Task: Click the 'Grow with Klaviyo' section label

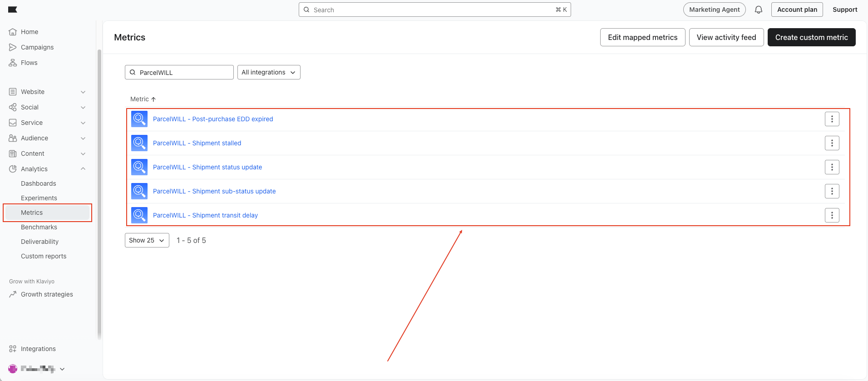Action: [x=32, y=282]
